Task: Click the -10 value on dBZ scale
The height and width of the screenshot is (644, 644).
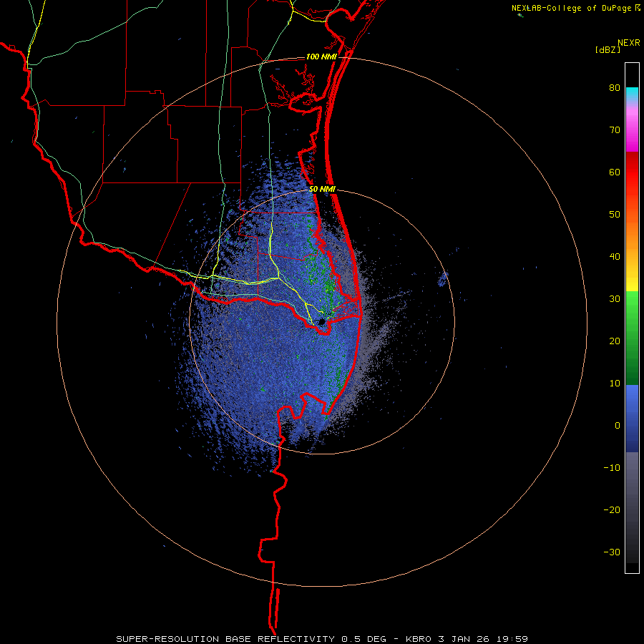Action: click(612, 468)
